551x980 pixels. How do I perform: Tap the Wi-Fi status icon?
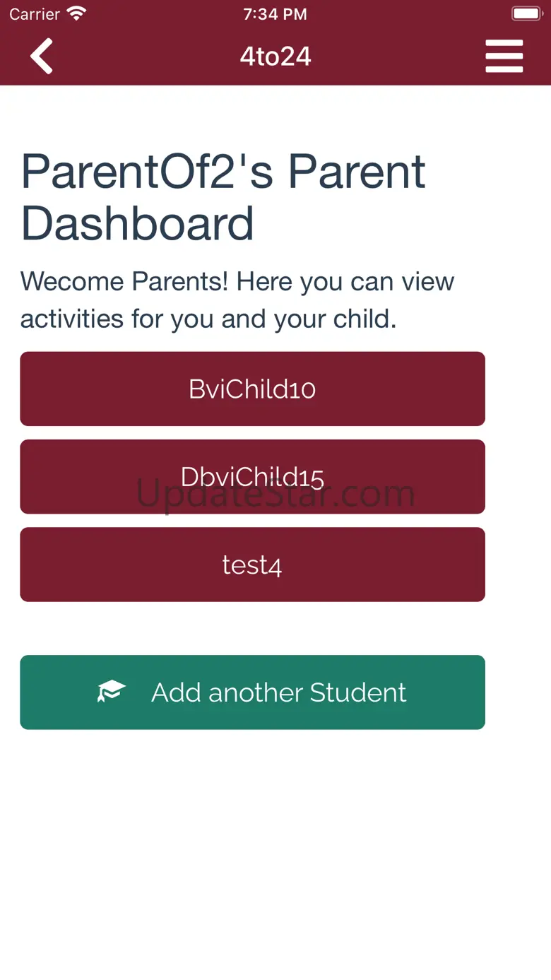point(76,13)
